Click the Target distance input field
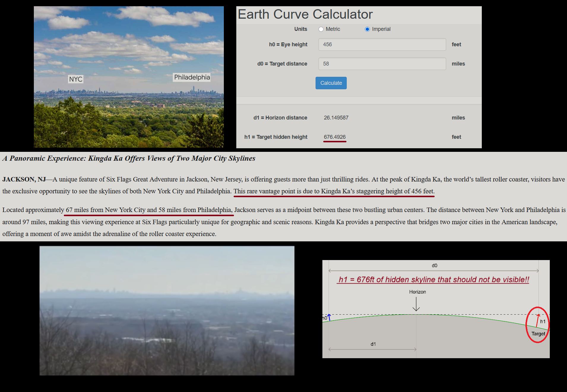 click(x=382, y=64)
